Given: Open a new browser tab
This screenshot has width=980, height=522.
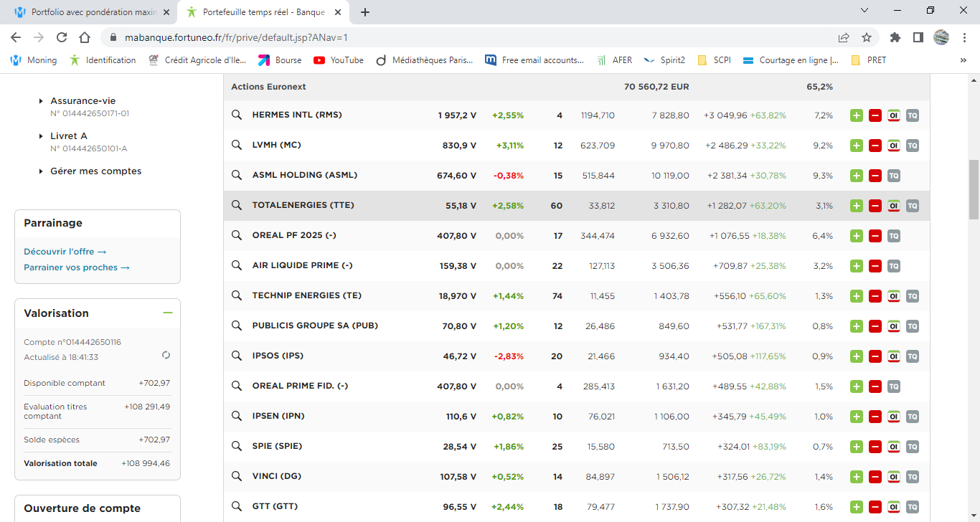Looking at the screenshot, I should 365,12.
